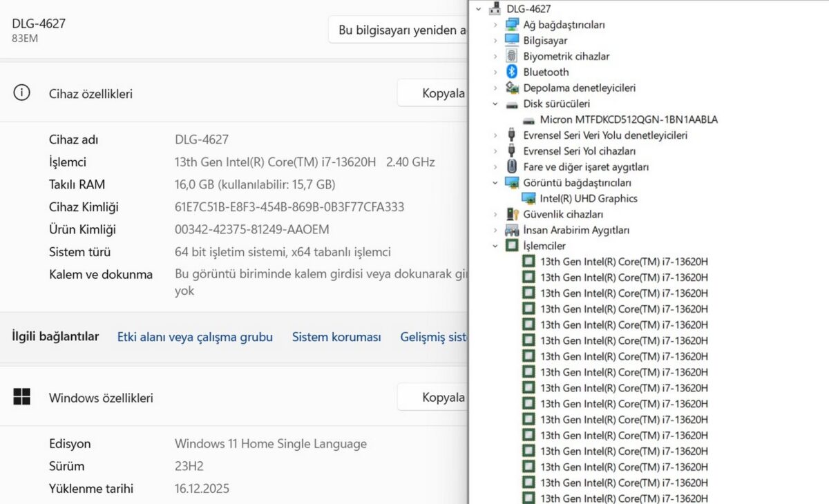Image resolution: width=829 pixels, height=504 pixels.
Task: Click the Cihaz Kimliği value 61E7C51B-E8F3
Action: [289, 207]
